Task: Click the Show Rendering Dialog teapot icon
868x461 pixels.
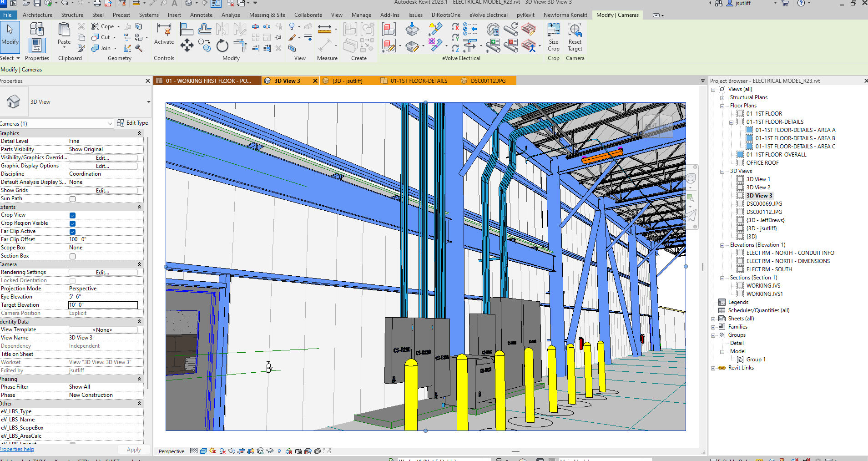Action: 232,451
